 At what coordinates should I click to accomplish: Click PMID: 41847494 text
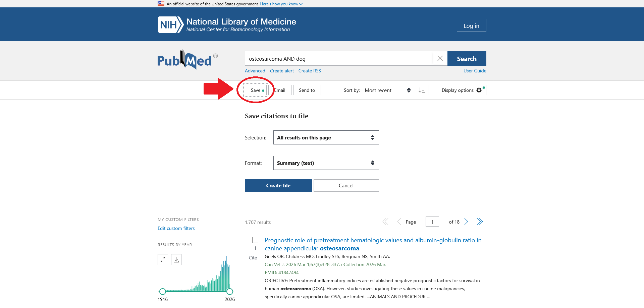click(x=281, y=272)
